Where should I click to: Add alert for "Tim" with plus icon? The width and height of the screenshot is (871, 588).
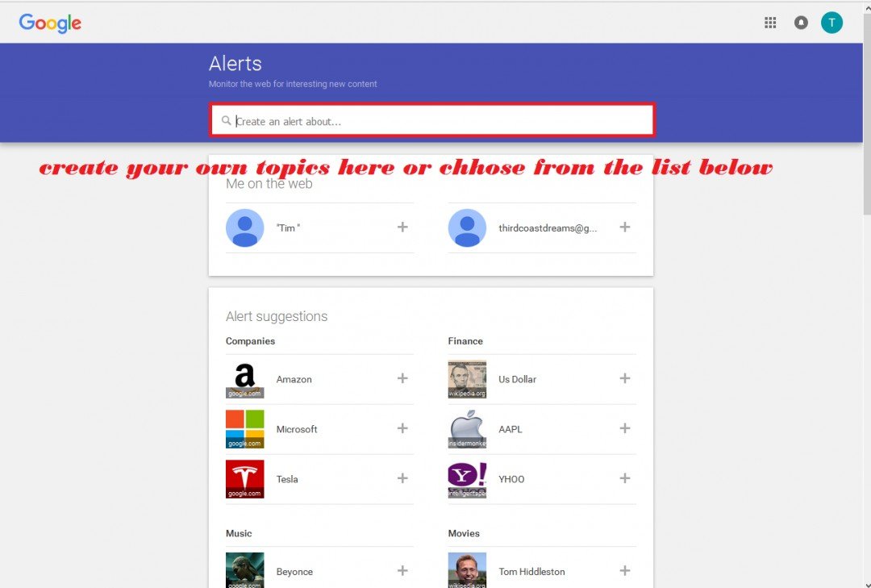click(x=402, y=227)
